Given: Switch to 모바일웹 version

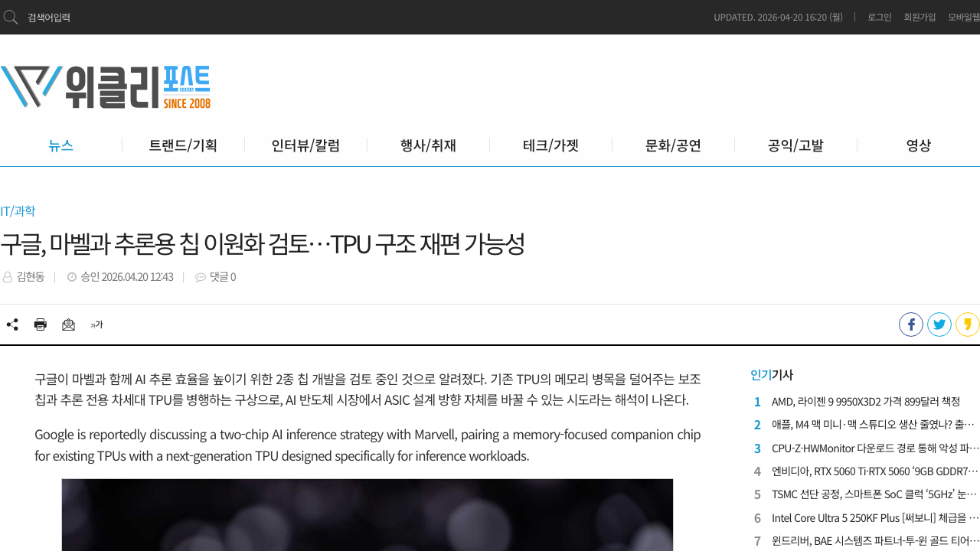Looking at the screenshot, I should tap(964, 17).
